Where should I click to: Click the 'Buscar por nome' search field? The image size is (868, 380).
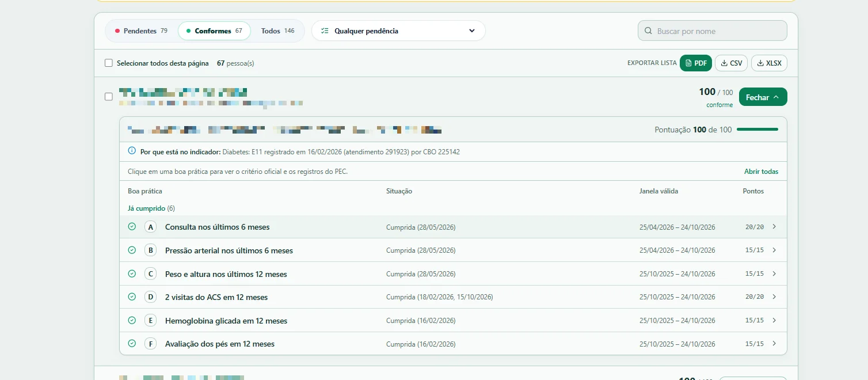pyautogui.click(x=713, y=31)
